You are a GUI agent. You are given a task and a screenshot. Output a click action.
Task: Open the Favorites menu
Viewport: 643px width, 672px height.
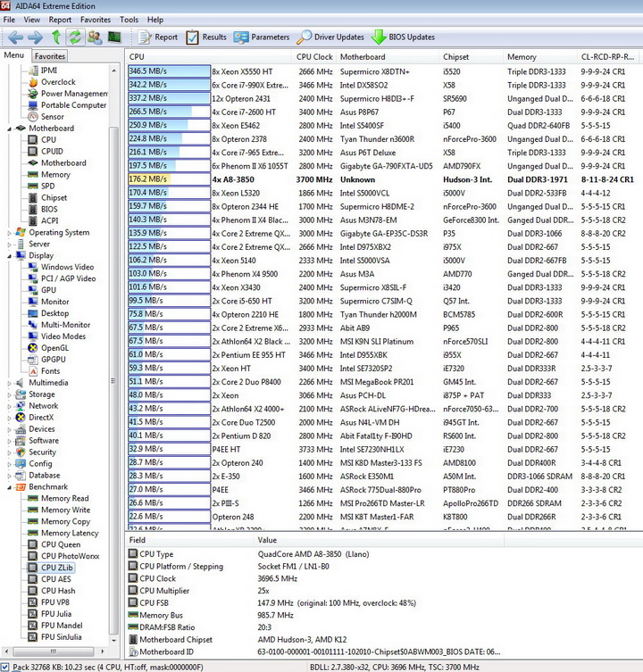[x=96, y=20]
